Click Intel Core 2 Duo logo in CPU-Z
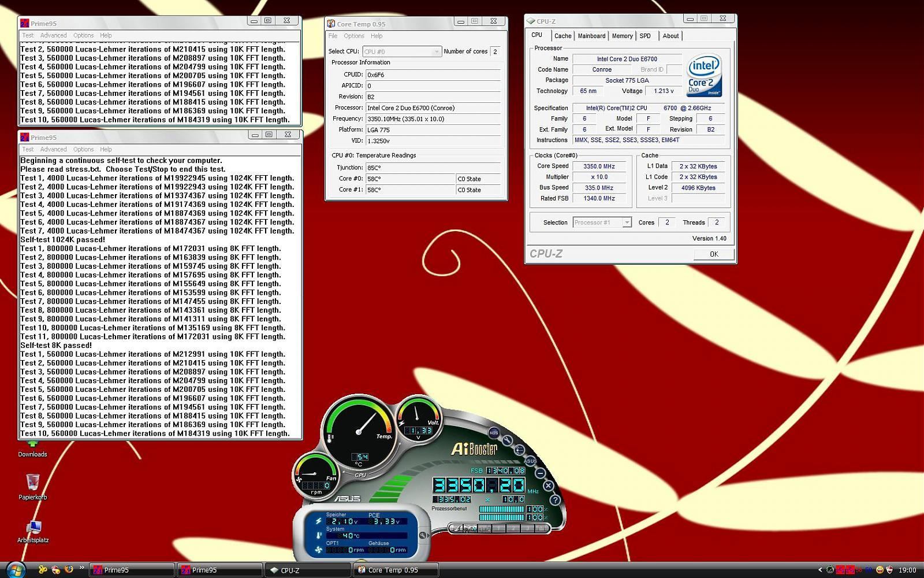 point(704,75)
